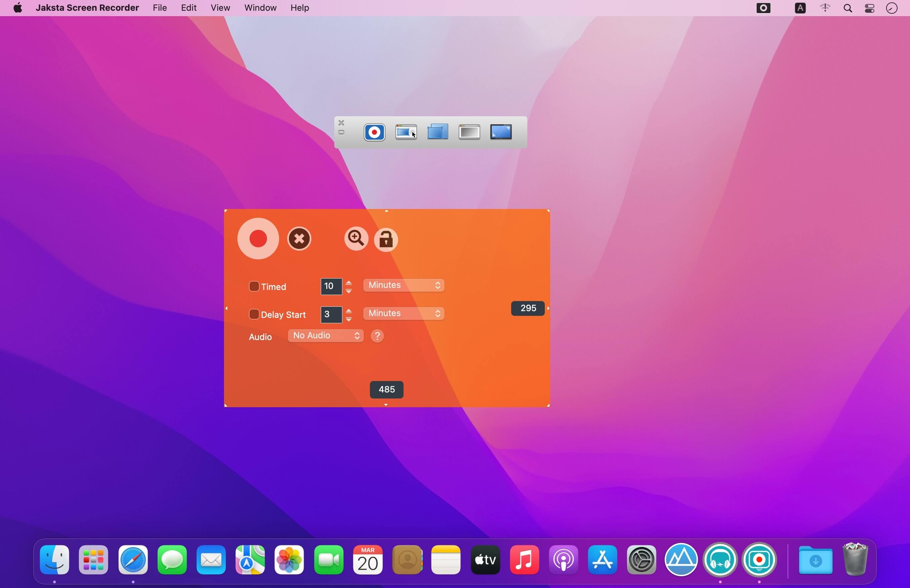
Task: Click the 485 width dimension label
Action: (386, 389)
